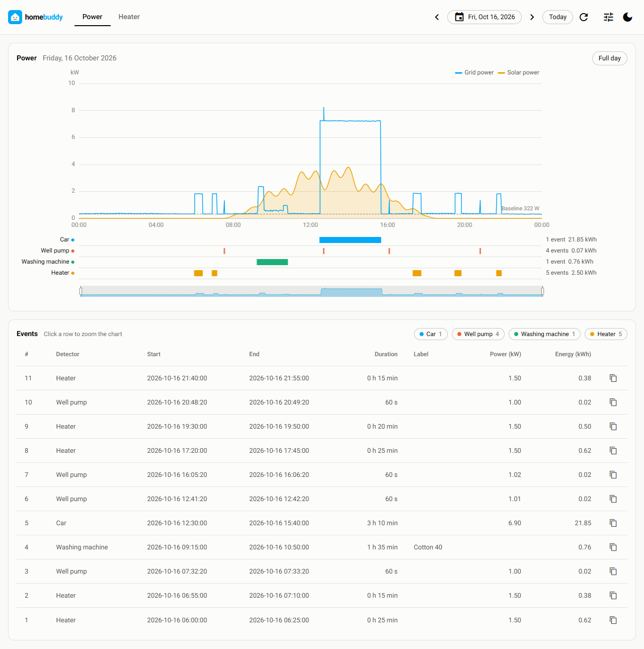Click the Washing machine green timeline bar
The width and height of the screenshot is (644, 649).
tap(272, 262)
